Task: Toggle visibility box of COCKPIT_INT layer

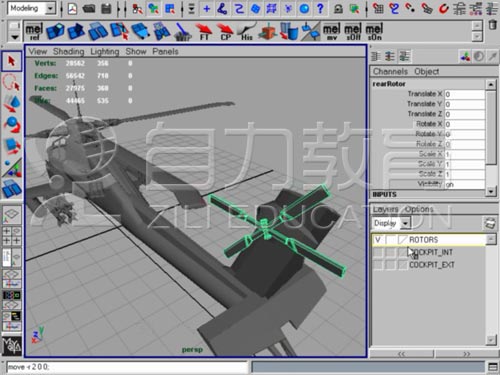Action: pos(378,252)
